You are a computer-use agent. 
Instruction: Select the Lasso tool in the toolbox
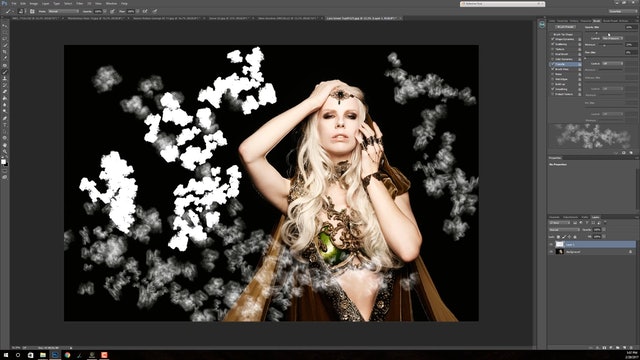4,39
